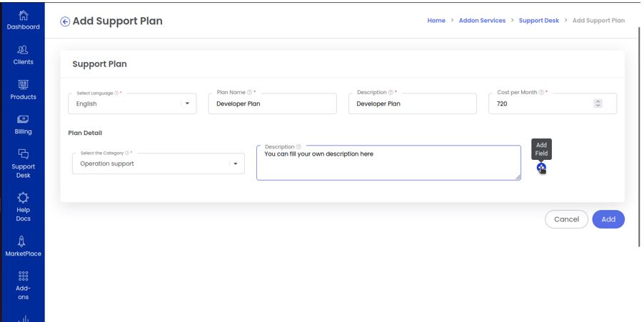Adjust Cost per Month stepper arrows
644x322 pixels.
tap(598, 104)
